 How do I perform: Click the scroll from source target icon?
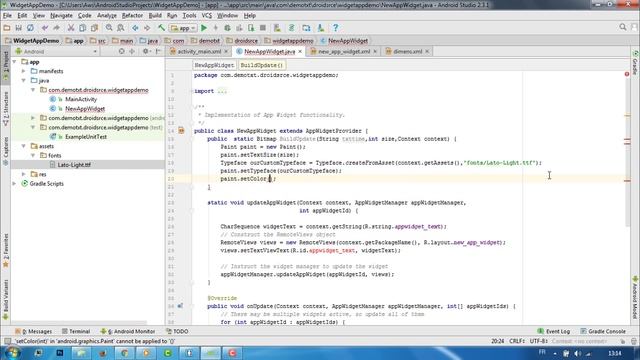point(122,51)
